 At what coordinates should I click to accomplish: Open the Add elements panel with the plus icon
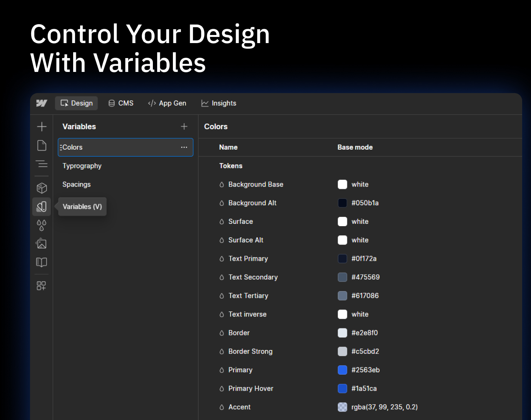(41, 126)
